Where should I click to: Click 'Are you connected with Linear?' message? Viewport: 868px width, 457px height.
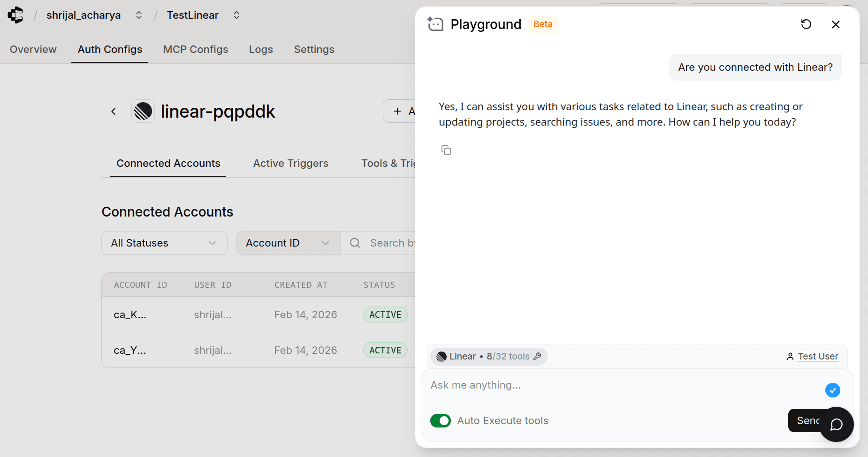[x=755, y=67]
